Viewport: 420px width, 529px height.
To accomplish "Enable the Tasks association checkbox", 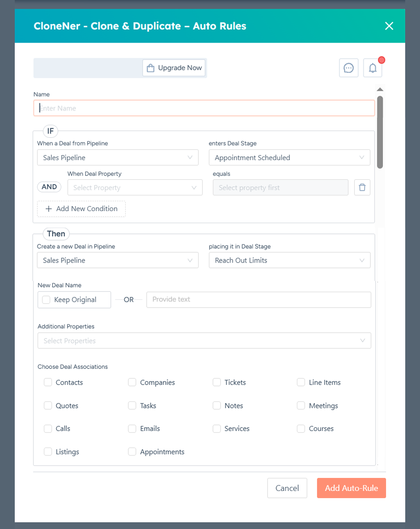I will click(x=132, y=406).
